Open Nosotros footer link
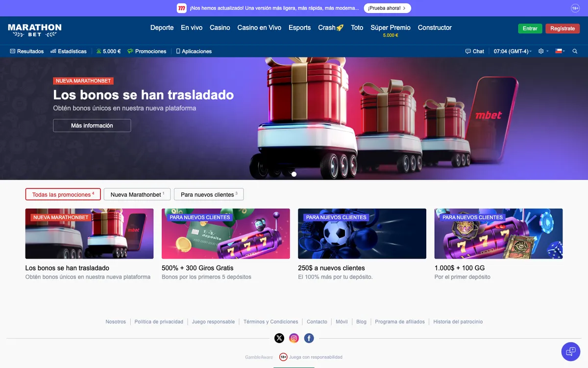The height and width of the screenshot is (368, 588). click(x=116, y=322)
